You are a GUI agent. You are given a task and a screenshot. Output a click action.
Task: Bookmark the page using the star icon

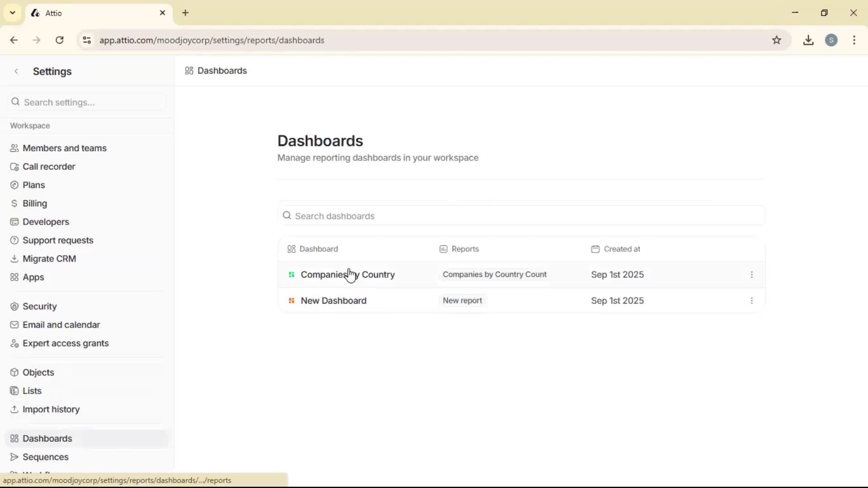[777, 40]
